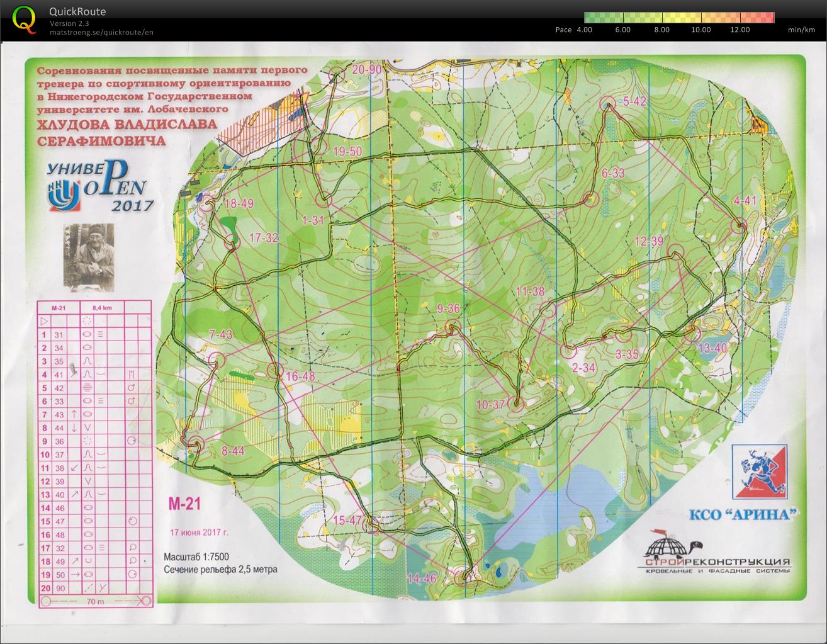The image size is (827, 644).
Task: Click control label 17-32 on the map
Action: pos(264,237)
